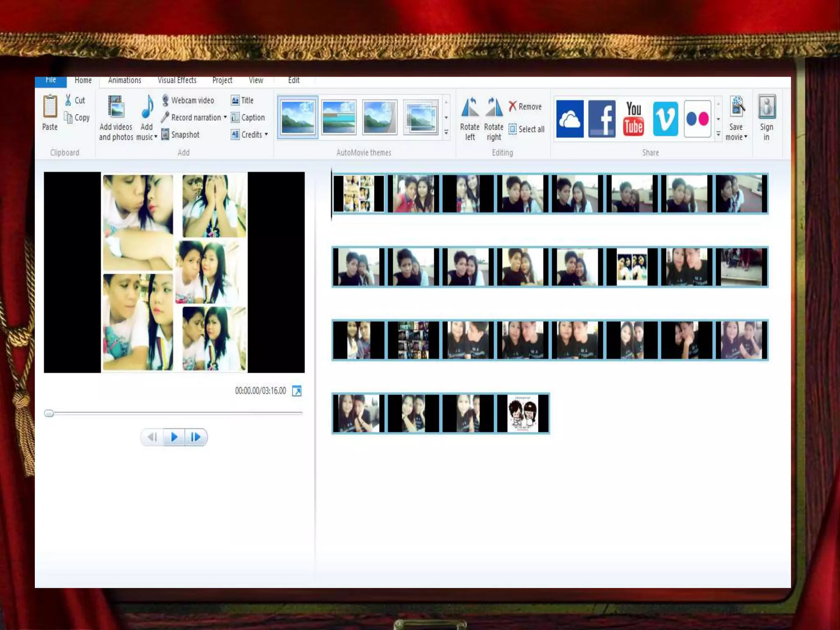Screen dimensions: 840x630
Task: Click the OneDrive cloud share icon
Action: pyautogui.click(x=570, y=119)
